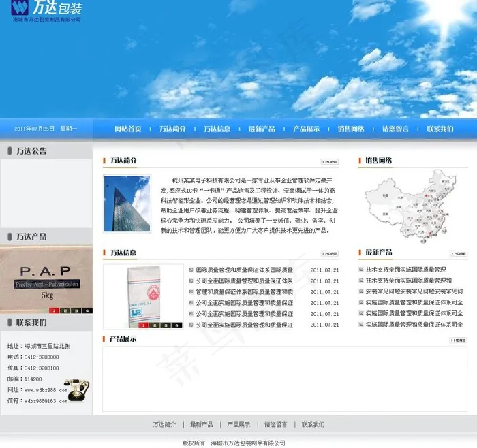Open news 公司全面国际质量管理和质量保证体系
This screenshot has height=448, width=477.
[x=244, y=281]
